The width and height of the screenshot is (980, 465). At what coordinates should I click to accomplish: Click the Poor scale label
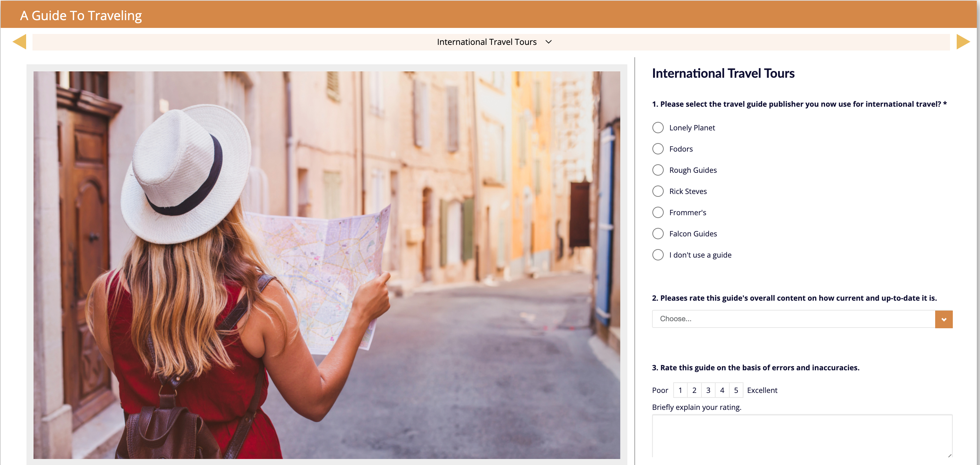click(660, 390)
